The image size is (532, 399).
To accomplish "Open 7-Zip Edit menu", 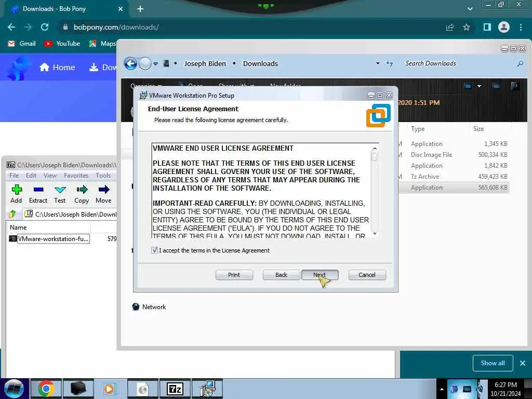I will [31, 176].
